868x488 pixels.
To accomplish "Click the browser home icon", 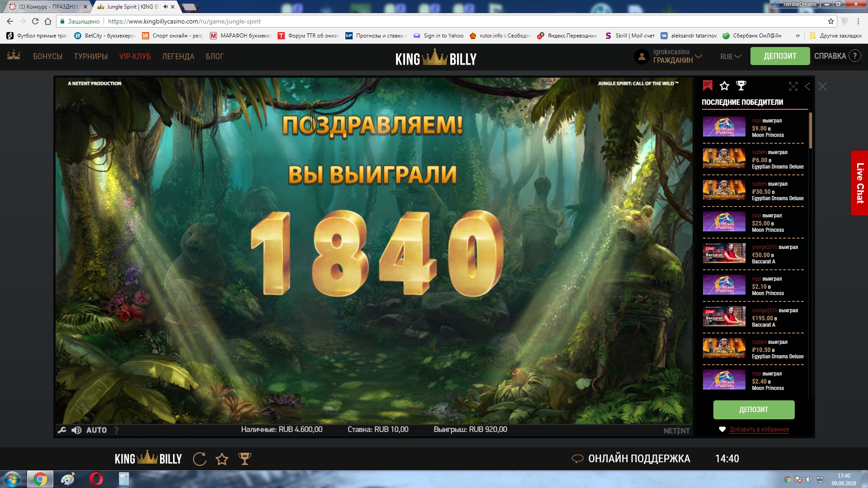I will point(48,21).
